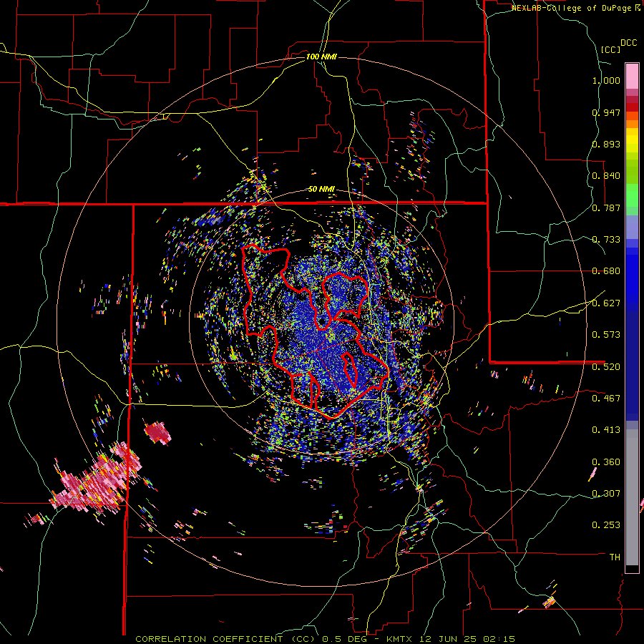Click the 100 NMI range ring label
Viewport: 644px width, 644px height.
(321, 57)
